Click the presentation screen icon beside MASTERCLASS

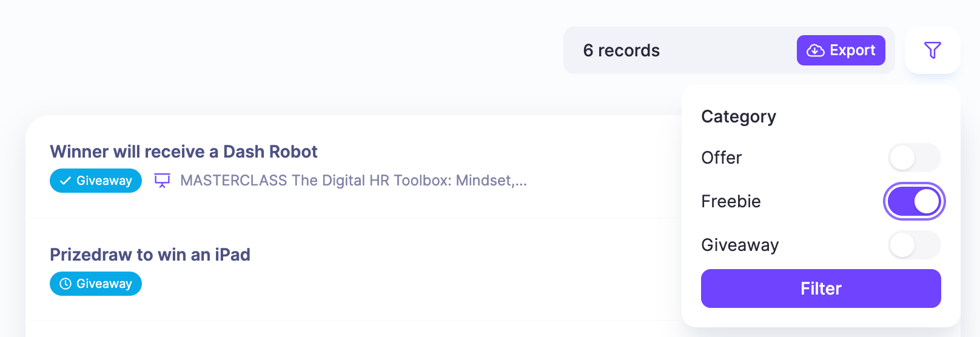click(162, 181)
